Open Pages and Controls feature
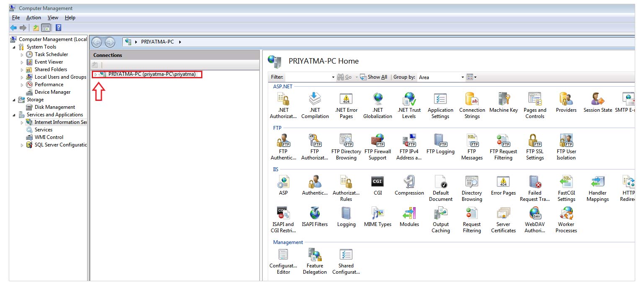The width and height of the screenshot is (644, 285). pyautogui.click(x=535, y=105)
